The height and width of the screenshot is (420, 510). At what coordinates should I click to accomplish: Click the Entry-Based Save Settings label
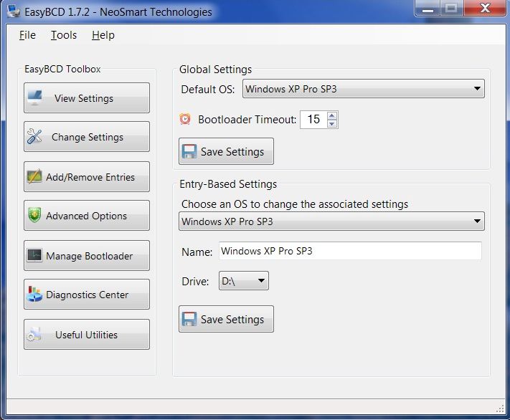click(232, 320)
